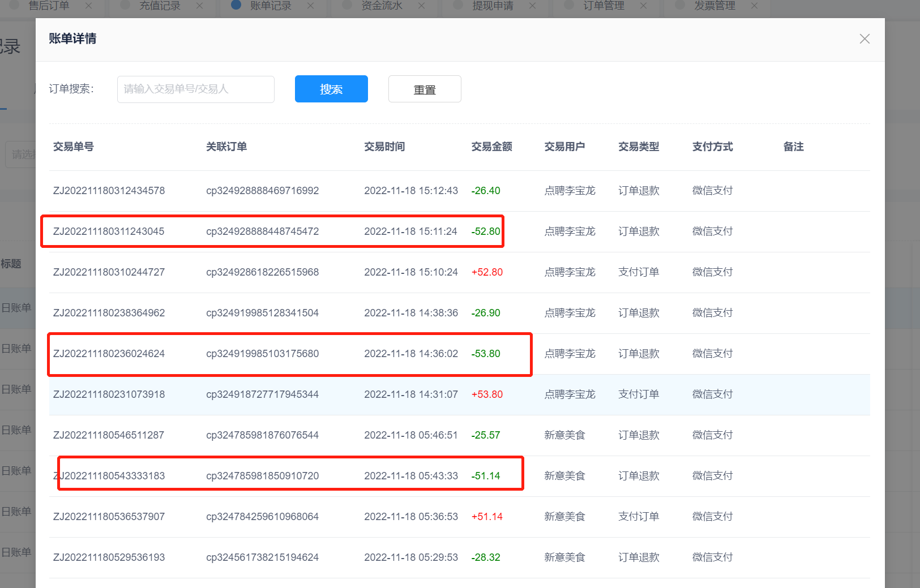This screenshot has width=920, height=588.
Task: Close the 发票管理 tab with its X icon
Action: [x=754, y=6]
